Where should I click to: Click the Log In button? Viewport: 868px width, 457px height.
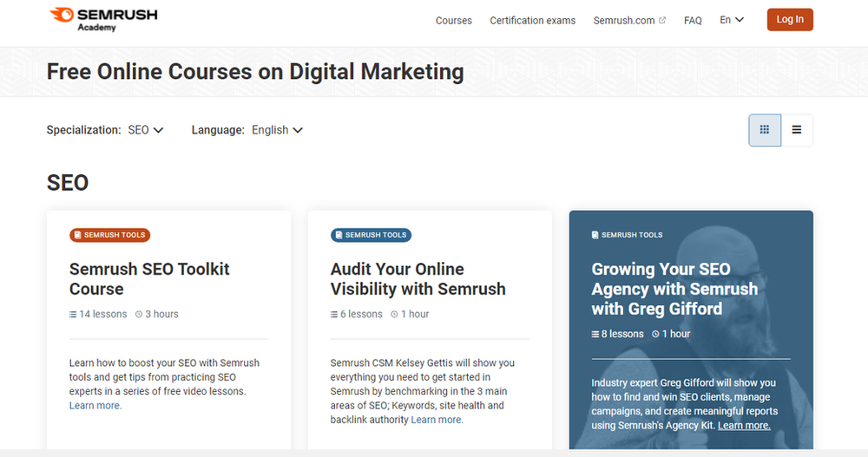coord(789,19)
